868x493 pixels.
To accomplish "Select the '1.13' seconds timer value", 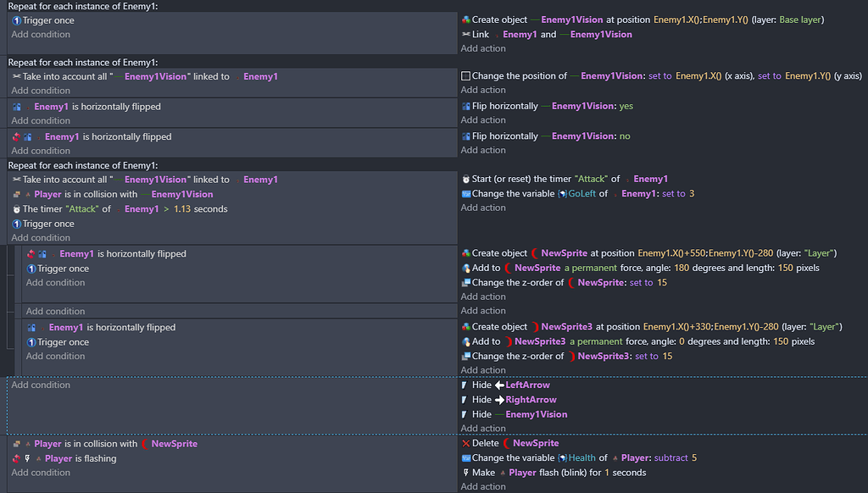I will [182, 209].
